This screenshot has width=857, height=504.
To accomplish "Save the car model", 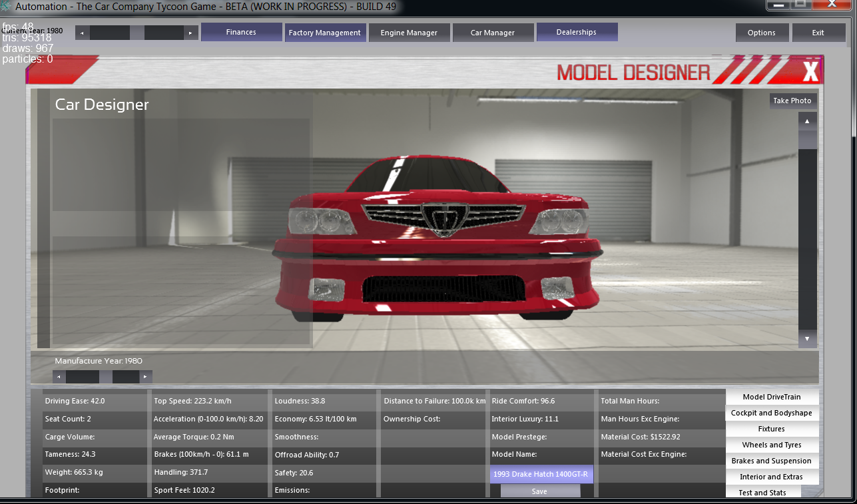I will (540, 491).
